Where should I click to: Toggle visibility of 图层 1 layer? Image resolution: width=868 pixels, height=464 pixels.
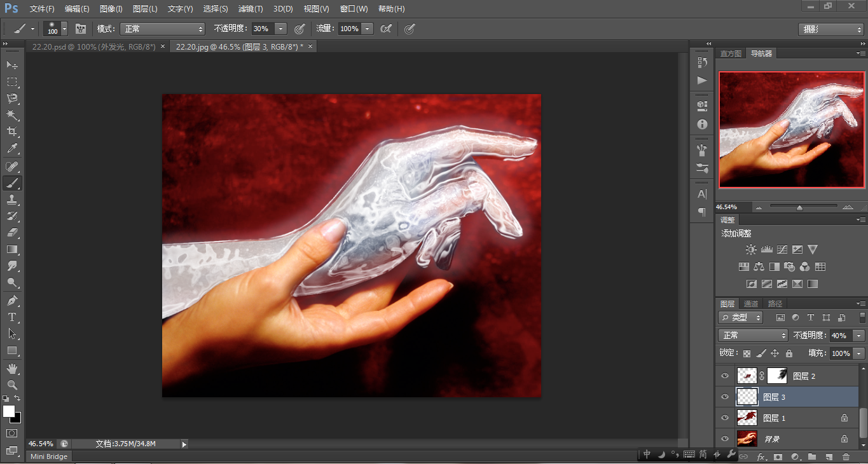click(725, 418)
